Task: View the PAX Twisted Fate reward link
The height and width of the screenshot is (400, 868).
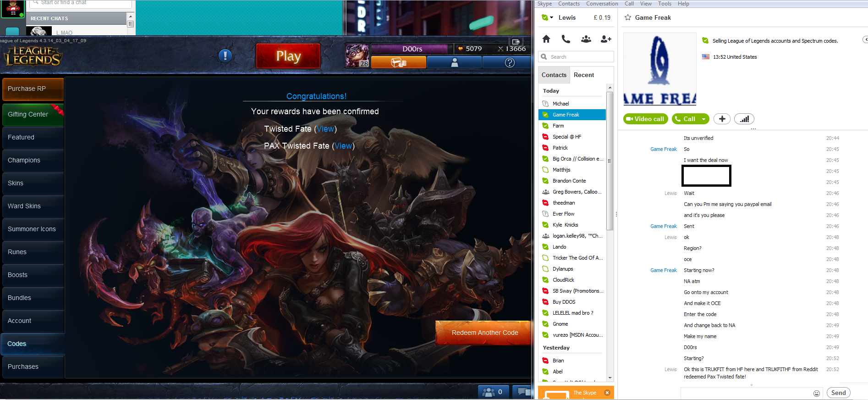Action: pos(343,146)
